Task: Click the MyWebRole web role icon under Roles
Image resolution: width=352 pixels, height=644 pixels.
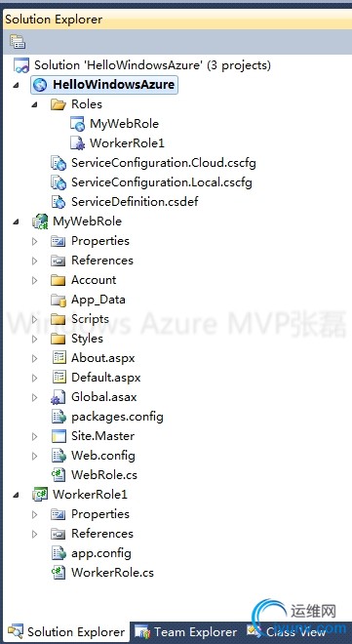Action: (x=77, y=124)
